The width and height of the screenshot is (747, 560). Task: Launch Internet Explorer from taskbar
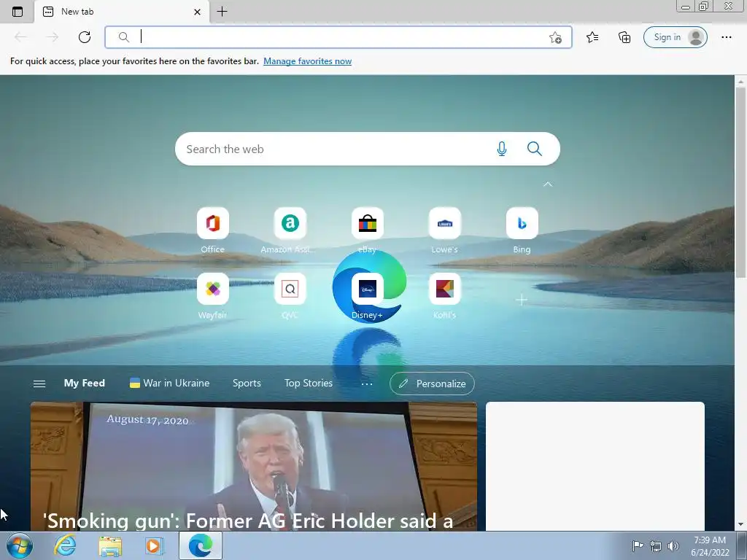pos(65,545)
